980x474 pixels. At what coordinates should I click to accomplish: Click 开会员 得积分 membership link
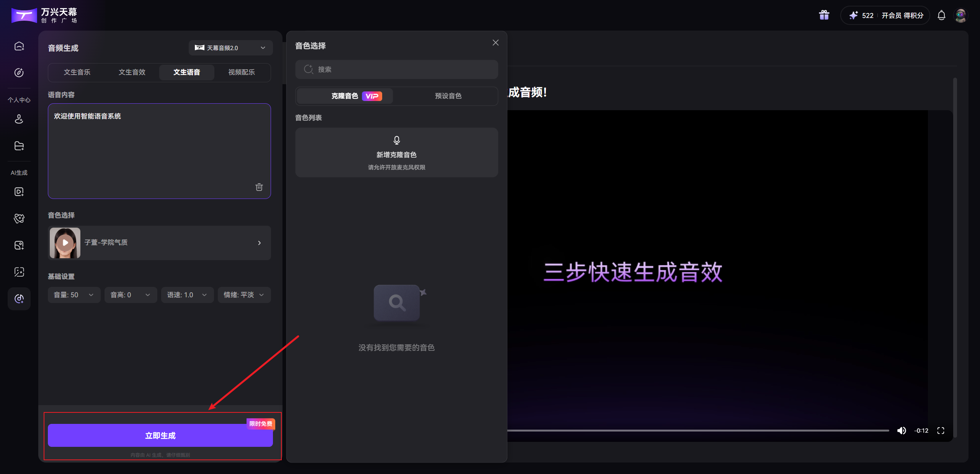pos(902,15)
